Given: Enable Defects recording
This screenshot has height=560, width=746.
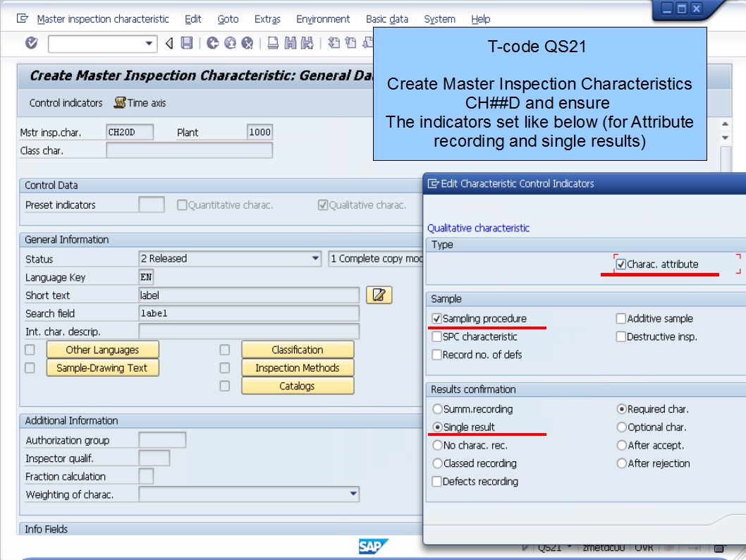Looking at the screenshot, I should (437, 481).
